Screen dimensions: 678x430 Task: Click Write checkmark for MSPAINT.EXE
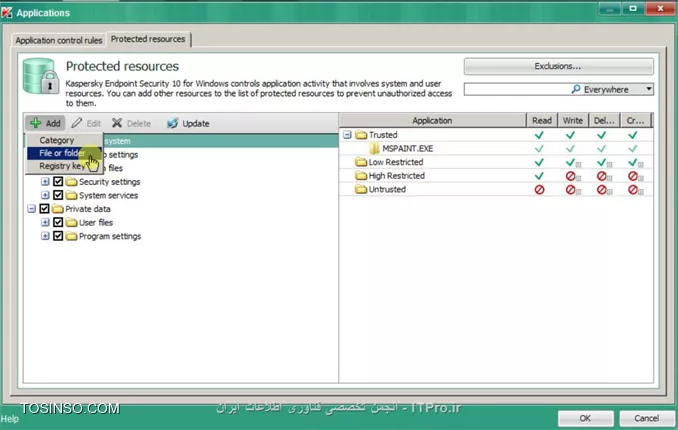click(570, 148)
